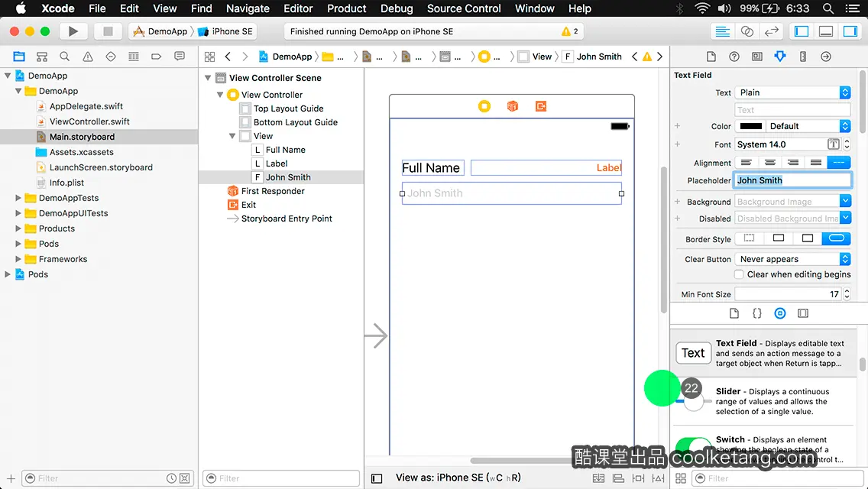Show the Identity inspector
Viewport: 868px width, 489px height.
point(756,57)
